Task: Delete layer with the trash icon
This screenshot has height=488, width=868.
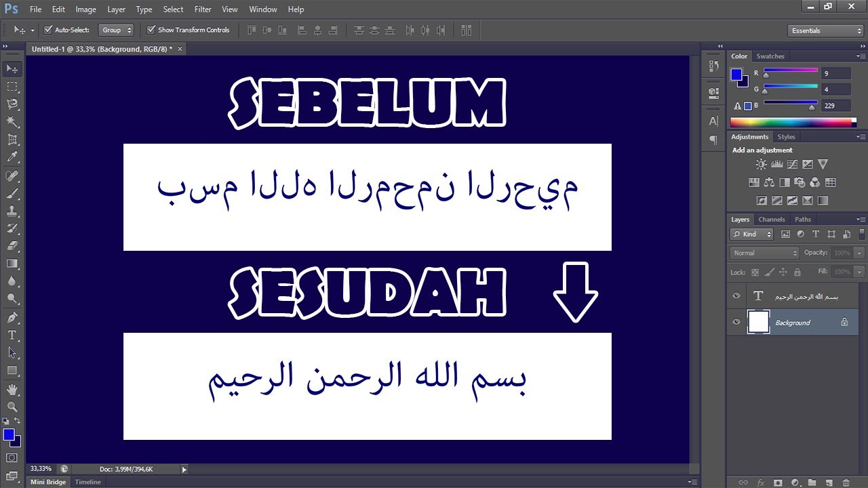Action: tap(846, 483)
